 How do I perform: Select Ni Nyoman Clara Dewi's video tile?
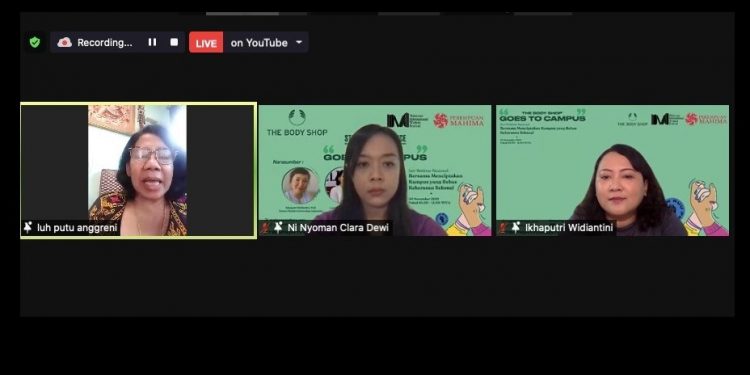pos(375,170)
